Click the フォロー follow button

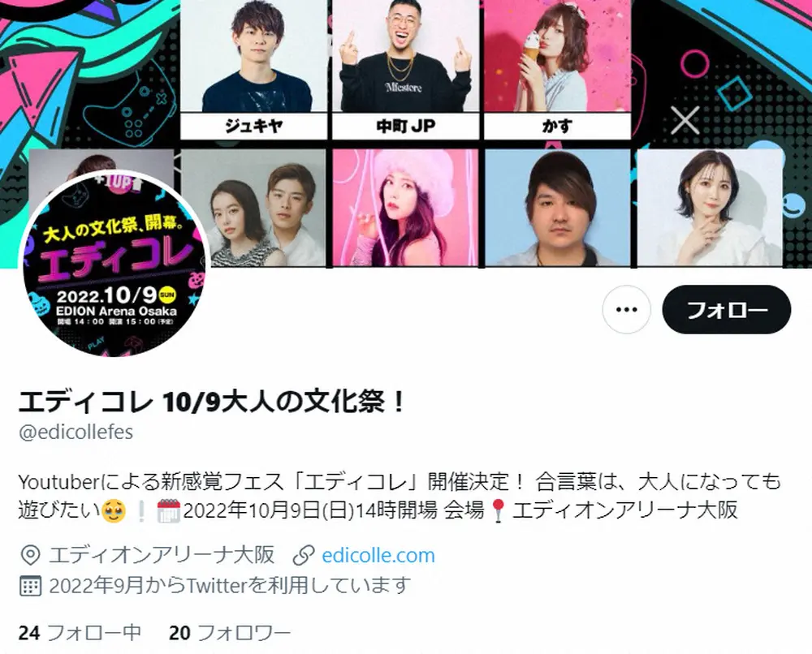[727, 309]
